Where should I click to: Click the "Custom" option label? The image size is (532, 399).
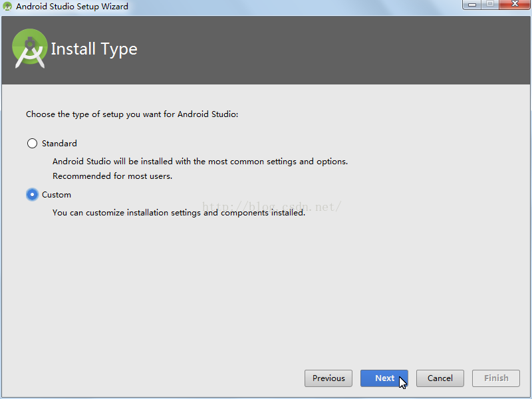(57, 195)
